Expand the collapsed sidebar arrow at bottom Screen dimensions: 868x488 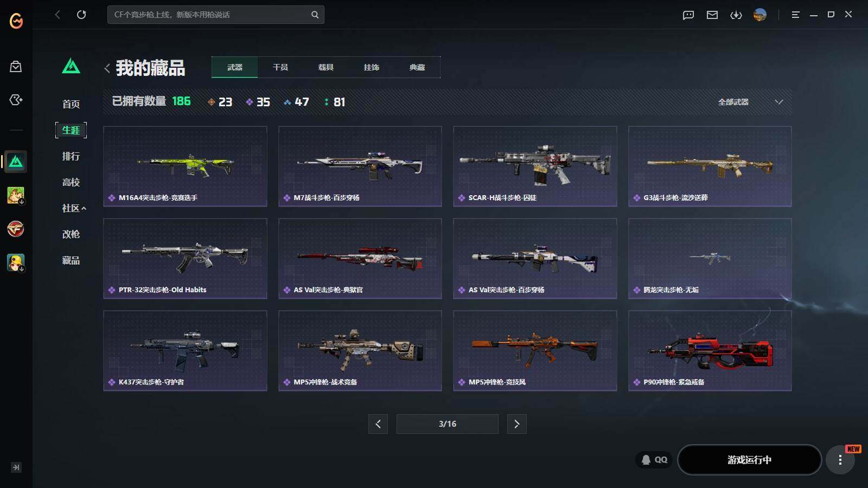tap(16, 467)
